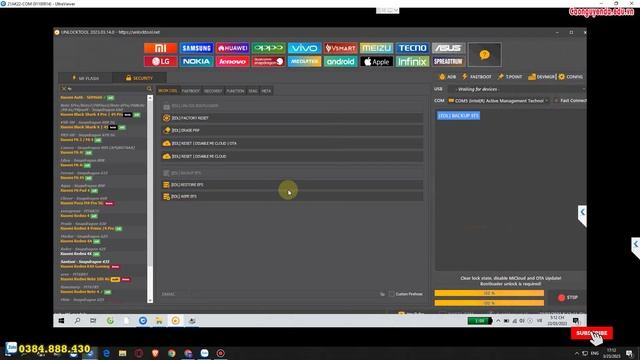Open the ADB tool
640x360 pixels.
[x=448, y=77]
